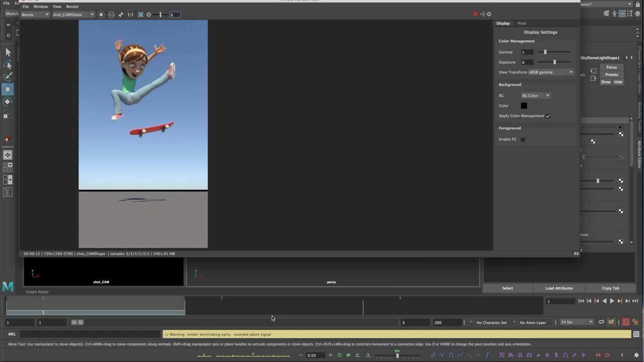The height and width of the screenshot is (362, 644).
Task: Click the red stop render icon
Action: pos(475,14)
